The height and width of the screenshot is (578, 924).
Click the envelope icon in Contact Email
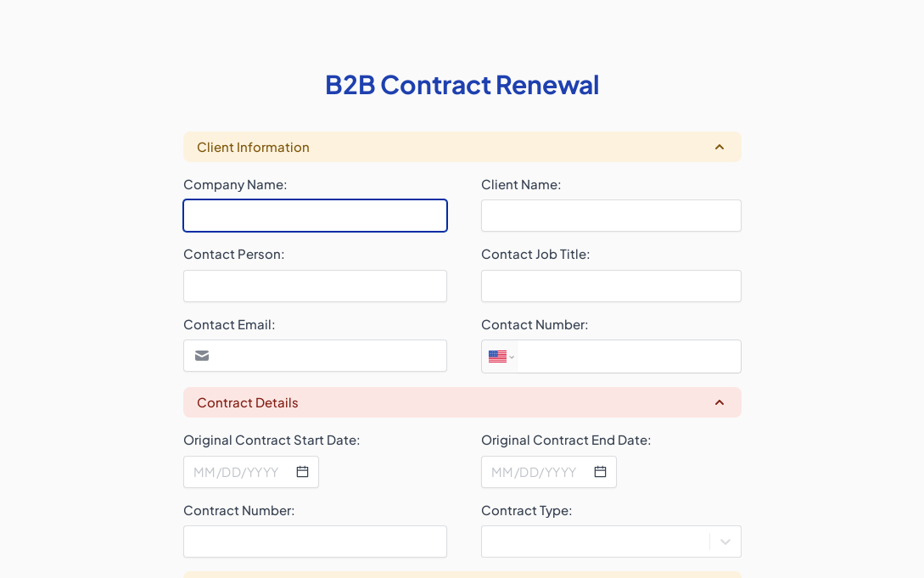click(x=202, y=356)
